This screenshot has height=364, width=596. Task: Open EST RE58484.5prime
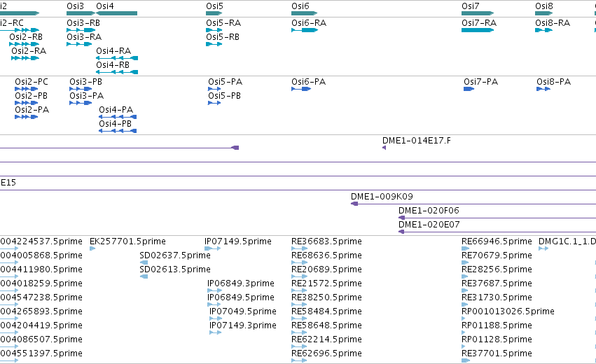click(x=326, y=311)
